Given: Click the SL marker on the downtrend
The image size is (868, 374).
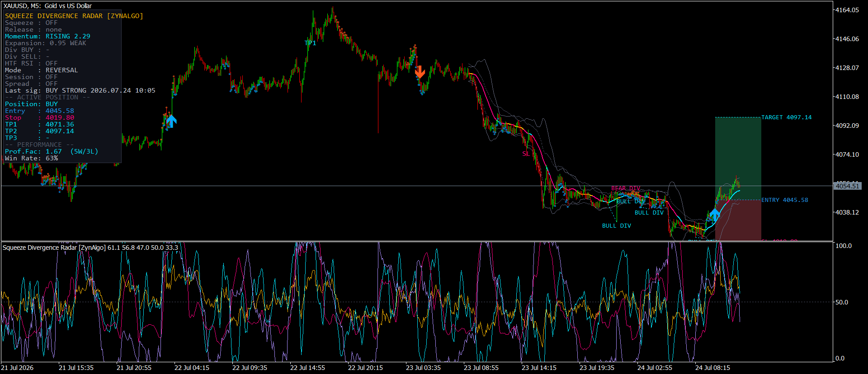Looking at the screenshot, I should [x=526, y=154].
